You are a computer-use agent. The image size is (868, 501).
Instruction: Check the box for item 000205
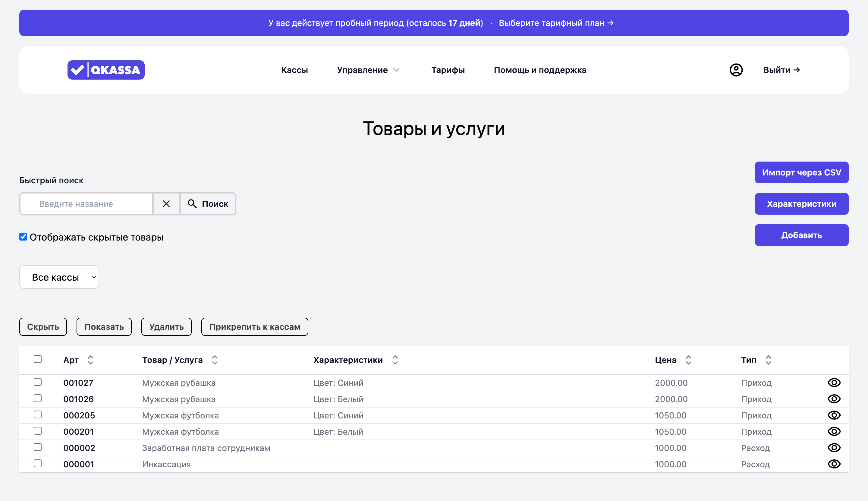(x=38, y=414)
